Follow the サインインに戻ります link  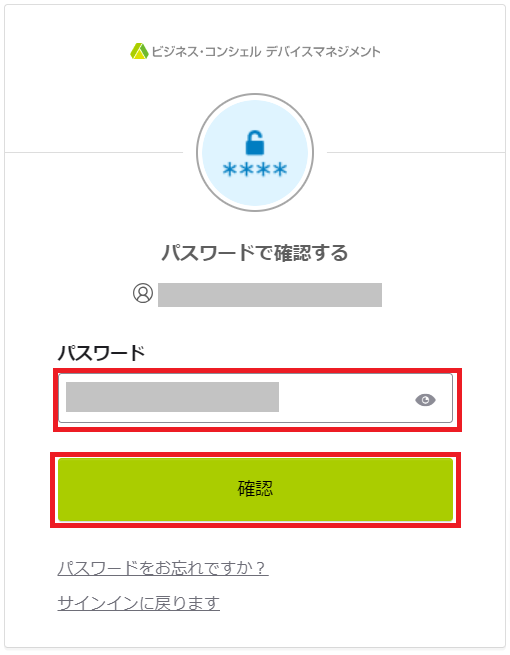click(139, 603)
